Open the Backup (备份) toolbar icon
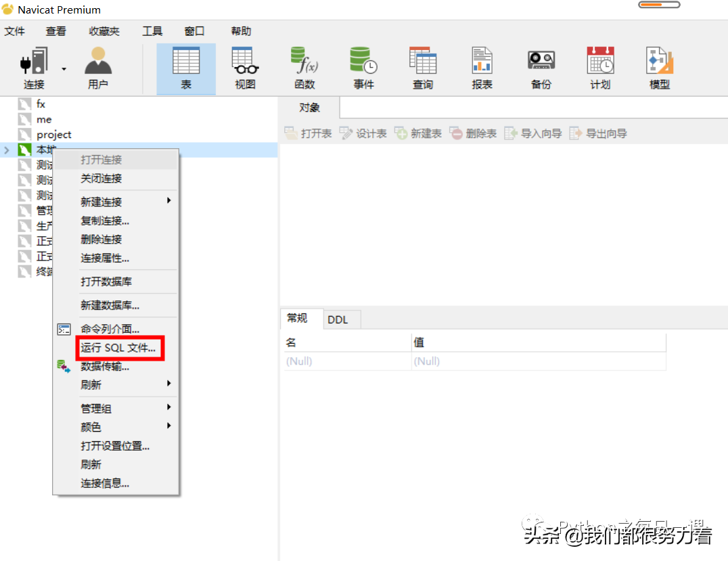 [541, 69]
